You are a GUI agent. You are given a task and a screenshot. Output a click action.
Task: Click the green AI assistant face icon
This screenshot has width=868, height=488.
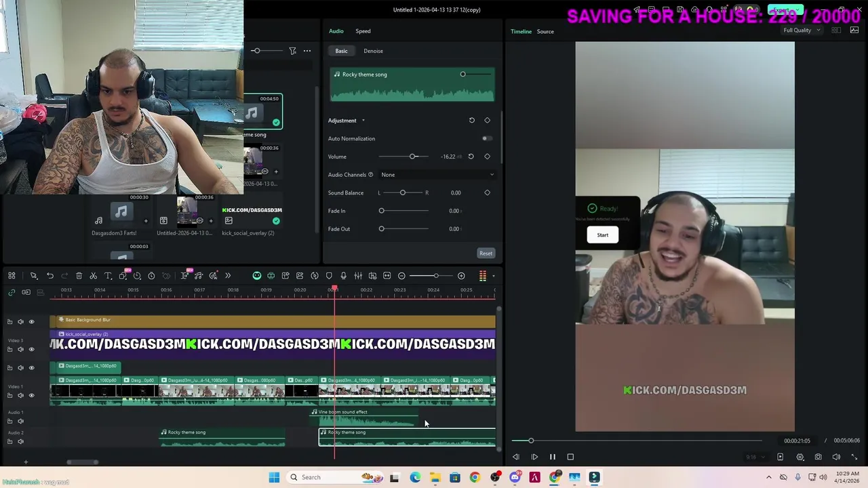pos(257,276)
